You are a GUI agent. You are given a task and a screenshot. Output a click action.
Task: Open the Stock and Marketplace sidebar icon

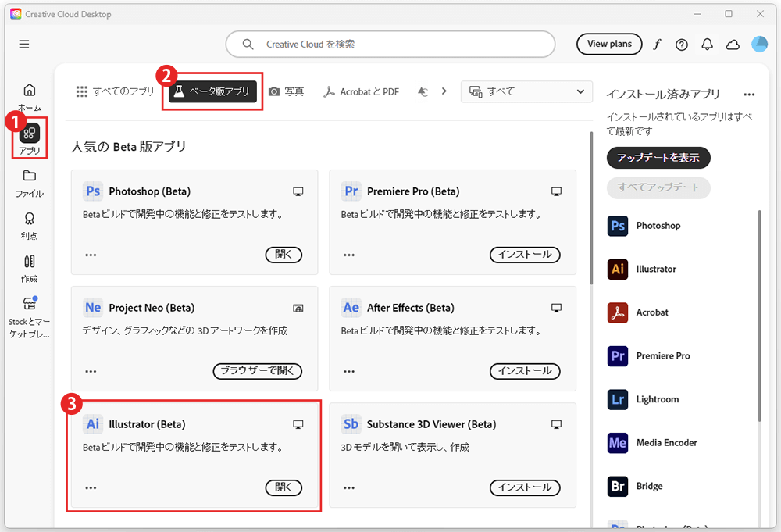(30, 316)
